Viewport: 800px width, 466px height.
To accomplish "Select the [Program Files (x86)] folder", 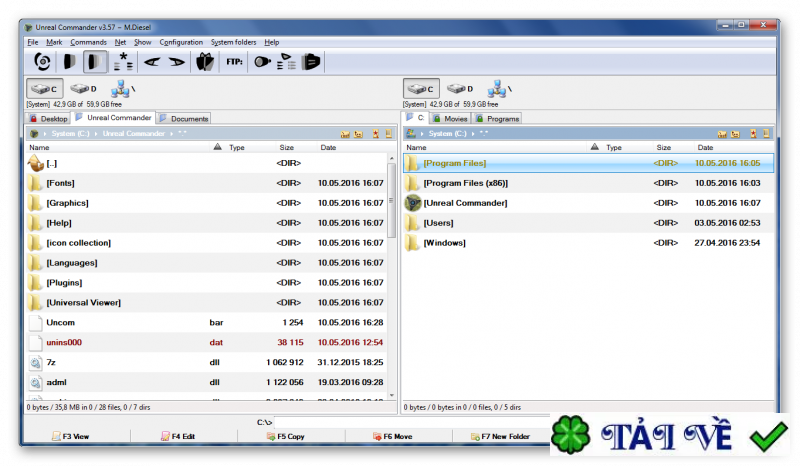I will pos(588,183).
